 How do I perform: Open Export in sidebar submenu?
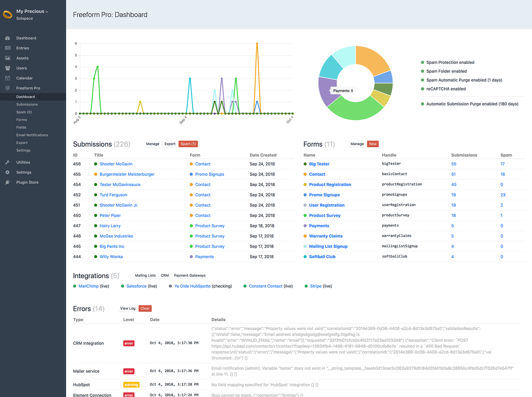click(x=22, y=143)
